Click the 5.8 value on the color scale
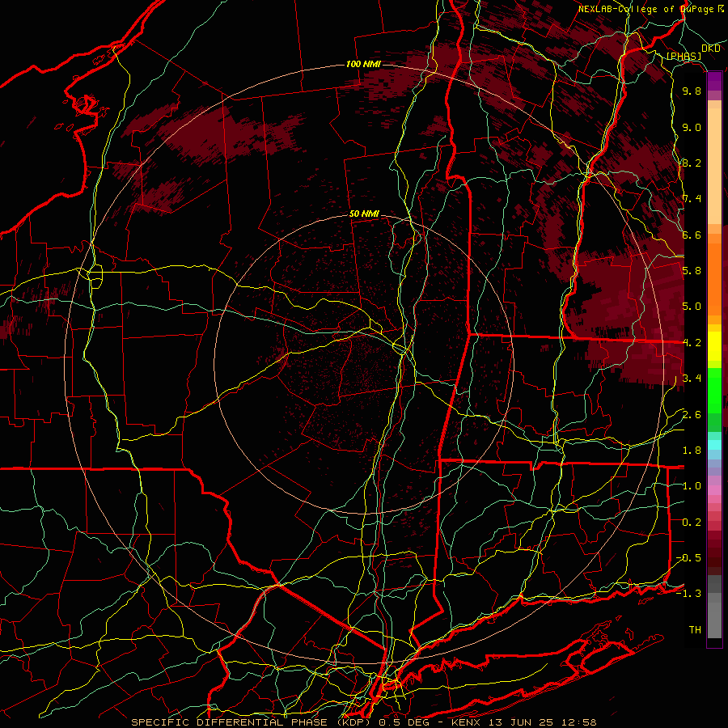The image size is (728, 728). [692, 271]
